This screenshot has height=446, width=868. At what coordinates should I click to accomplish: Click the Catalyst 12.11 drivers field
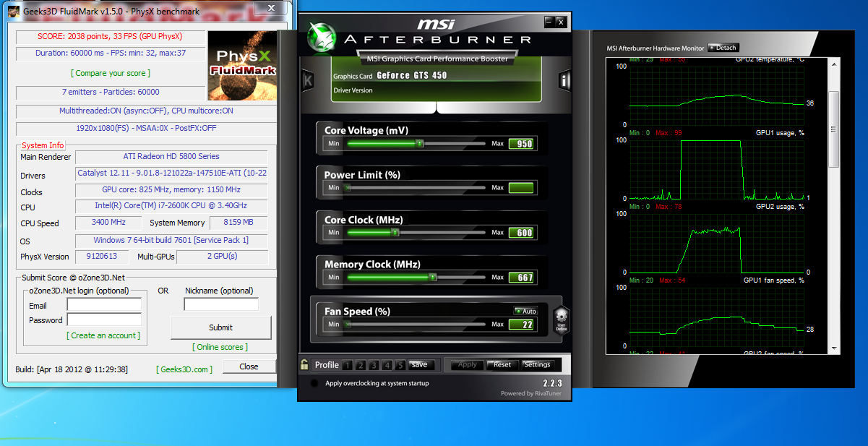pos(171,173)
